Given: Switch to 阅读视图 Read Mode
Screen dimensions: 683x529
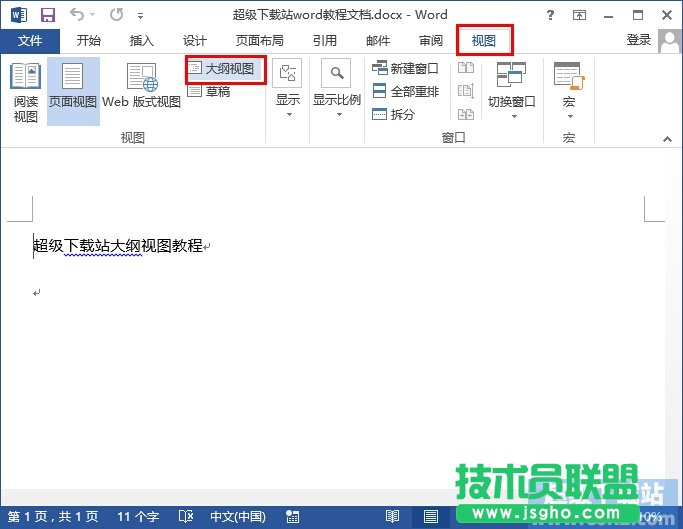Looking at the screenshot, I should [x=25, y=92].
